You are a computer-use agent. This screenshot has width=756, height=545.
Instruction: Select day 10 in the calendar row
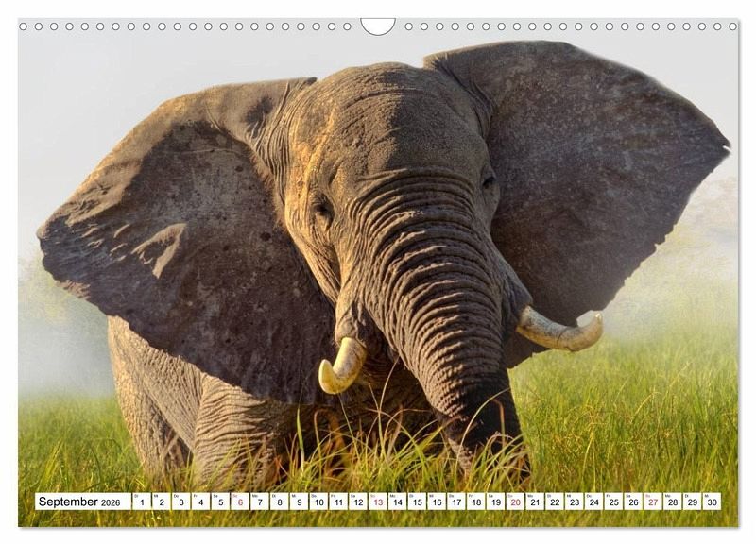pyautogui.click(x=318, y=502)
